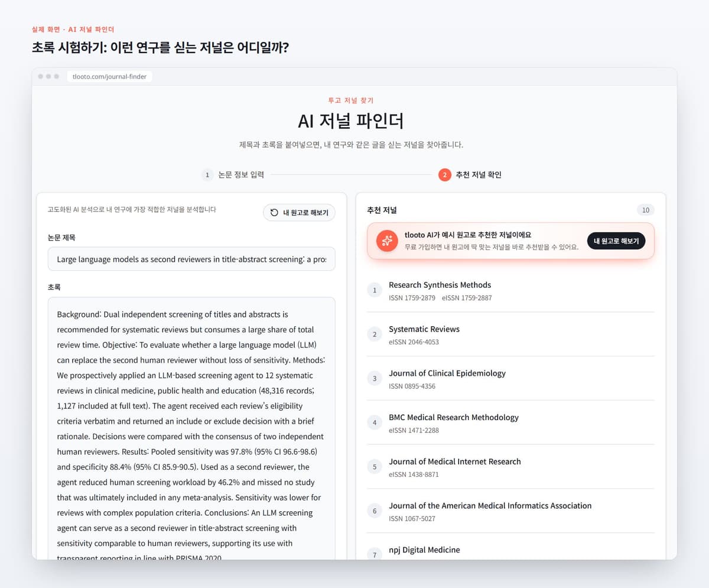Click the AI 저널 파인더 title
The width and height of the screenshot is (709, 588).
coord(351,121)
